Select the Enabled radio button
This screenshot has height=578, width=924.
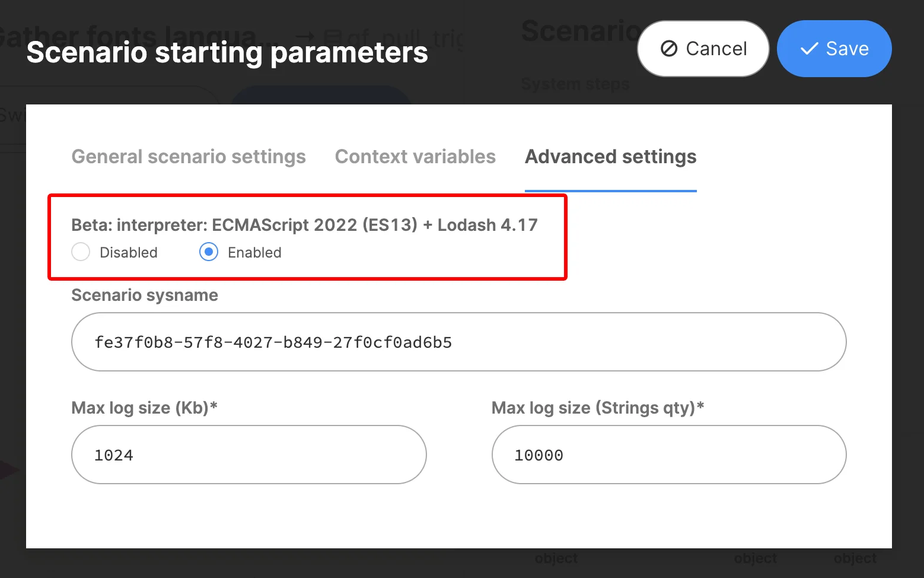209,252
